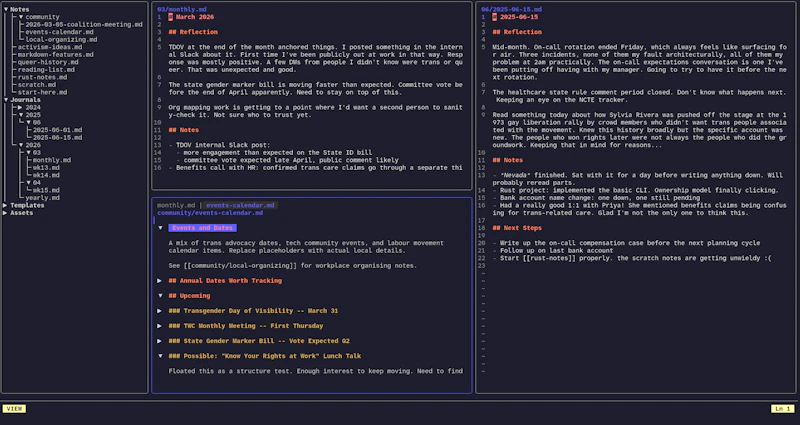
Task: Switch to the monthly.md tab
Action: [x=176, y=206]
